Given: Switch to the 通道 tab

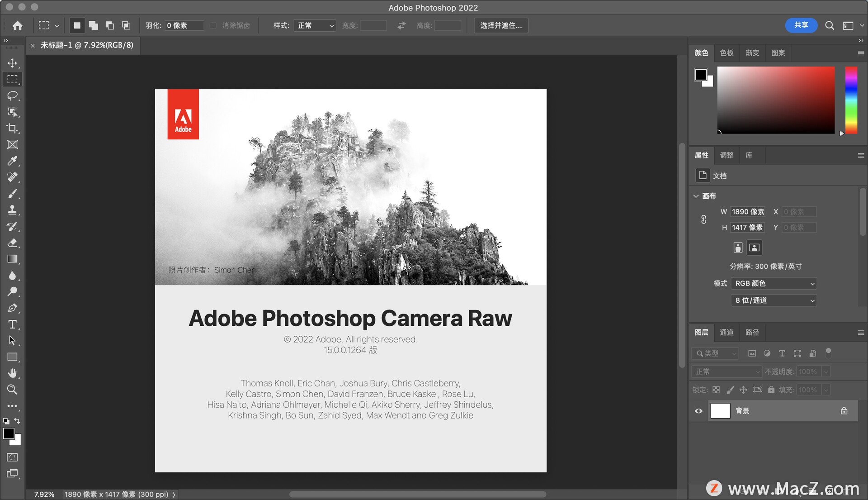Looking at the screenshot, I should click(726, 333).
